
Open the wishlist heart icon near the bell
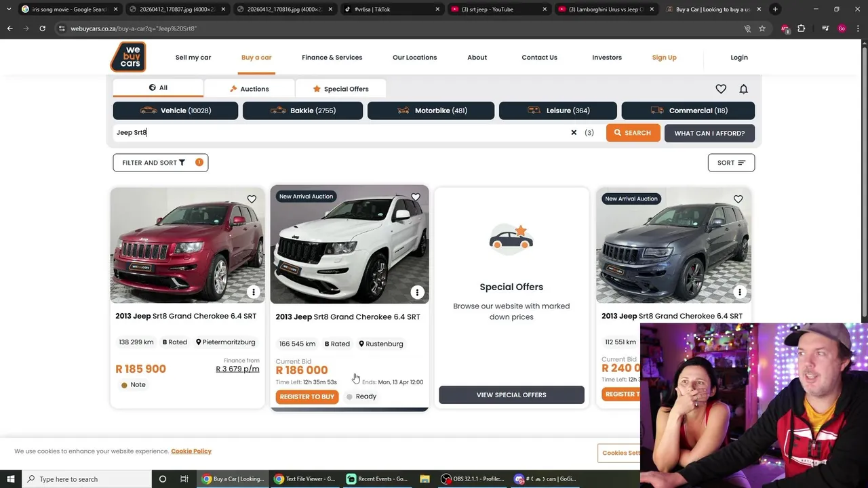(721, 89)
